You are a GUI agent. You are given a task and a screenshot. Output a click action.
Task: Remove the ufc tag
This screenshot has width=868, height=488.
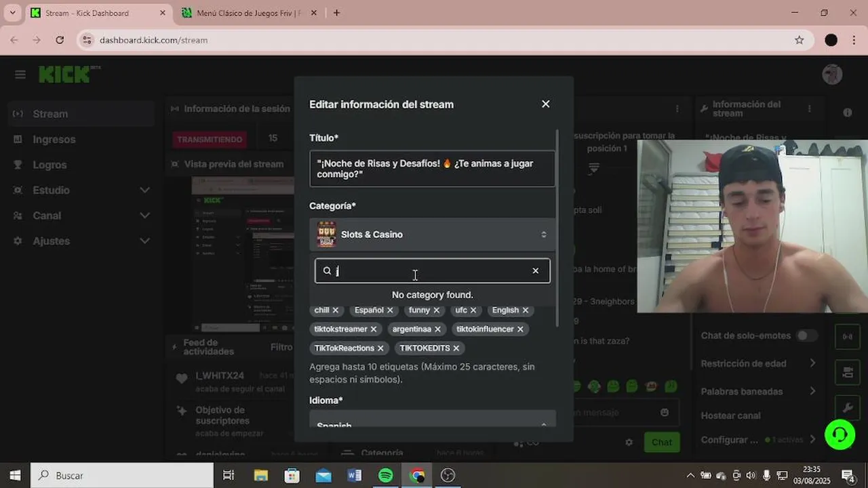(x=473, y=310)
